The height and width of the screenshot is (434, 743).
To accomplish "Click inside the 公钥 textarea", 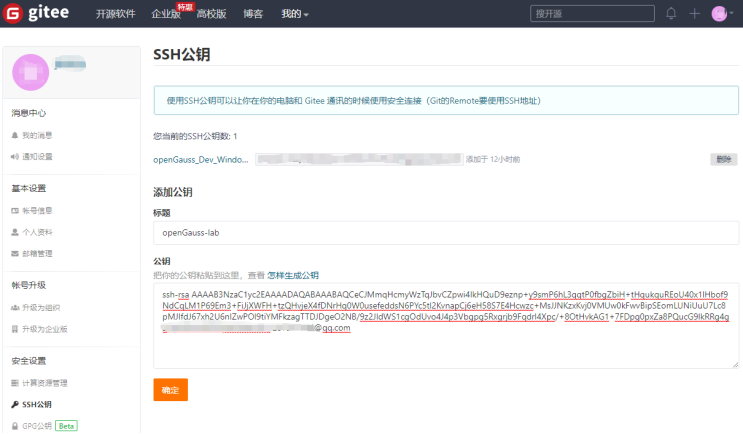I will (x=445, y=326).
